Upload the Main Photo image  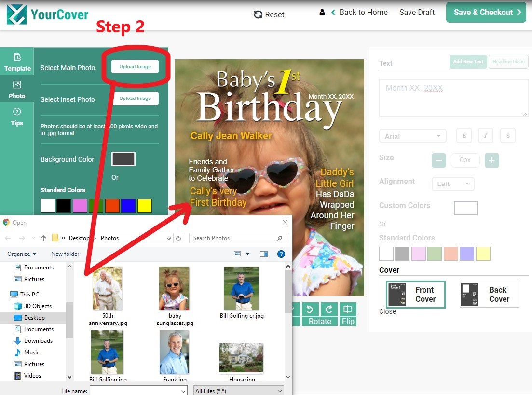coord(136,67)
